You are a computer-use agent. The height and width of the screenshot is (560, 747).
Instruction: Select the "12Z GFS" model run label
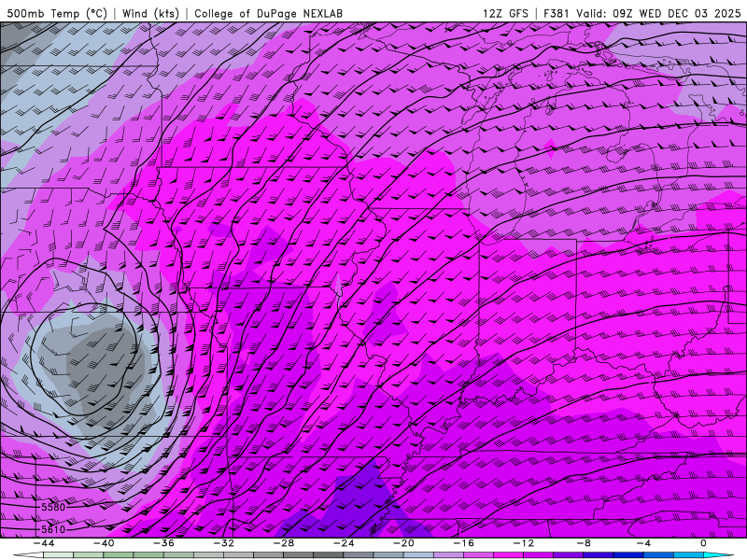pyautogui.click(x=505, y=13)
